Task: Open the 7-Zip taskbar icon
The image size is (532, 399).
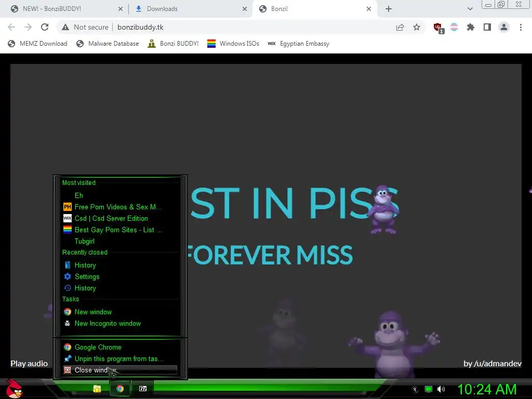Action: pos(143,389)
